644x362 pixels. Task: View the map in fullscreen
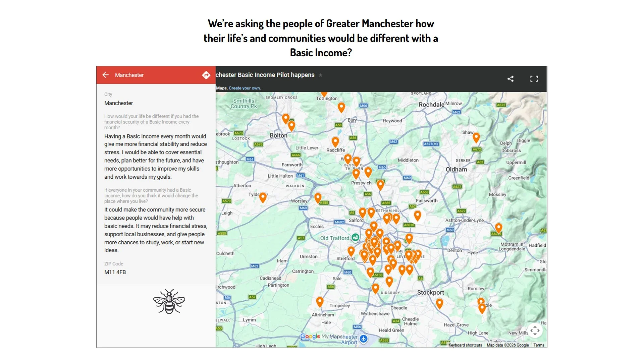coord(534,79)
